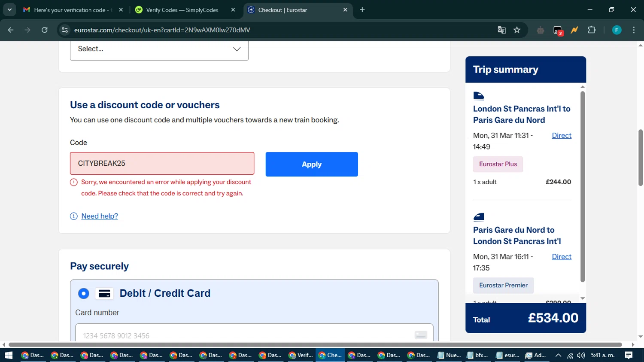The image size is (644, 362).
Task: Click the Card number input field
Action: click(x=254, y=334)
